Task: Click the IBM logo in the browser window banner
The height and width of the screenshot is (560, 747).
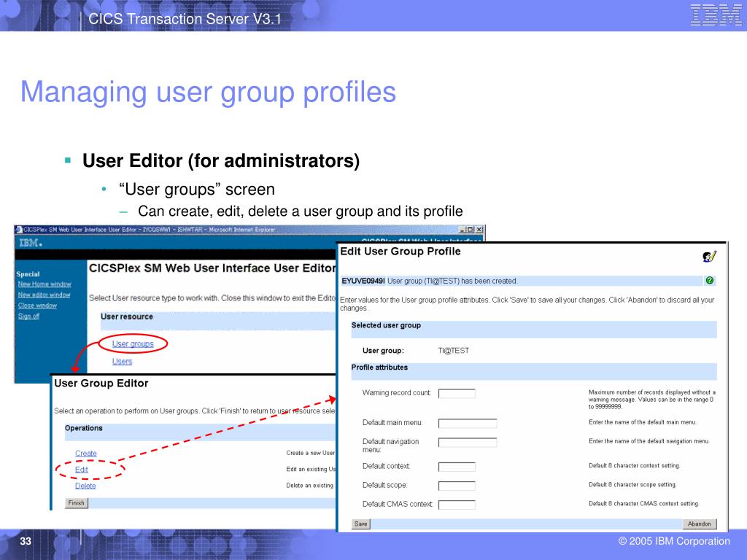Action: tap(31, 243)
